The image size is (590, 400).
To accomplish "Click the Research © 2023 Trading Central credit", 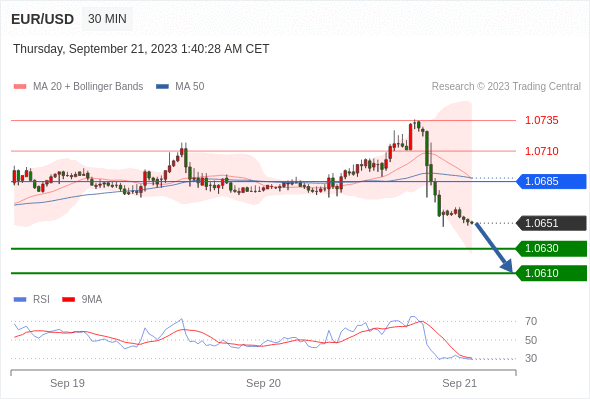I will 506,87.
